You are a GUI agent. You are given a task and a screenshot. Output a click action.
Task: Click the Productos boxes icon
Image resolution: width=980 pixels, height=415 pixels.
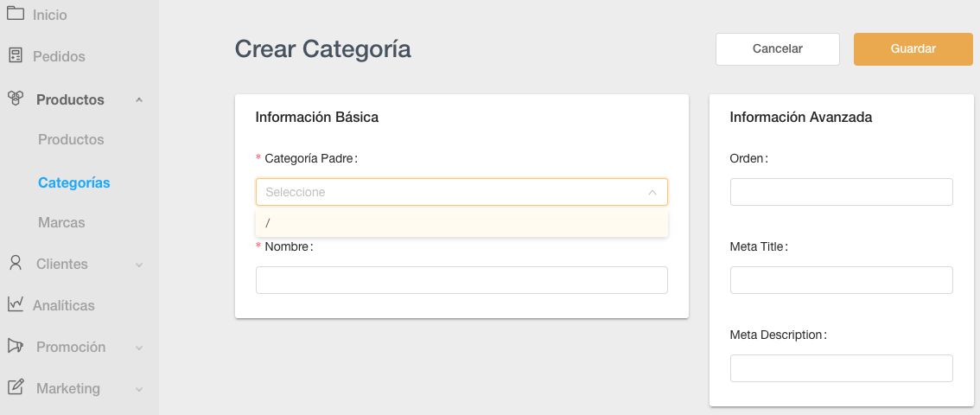pos(15,99)
